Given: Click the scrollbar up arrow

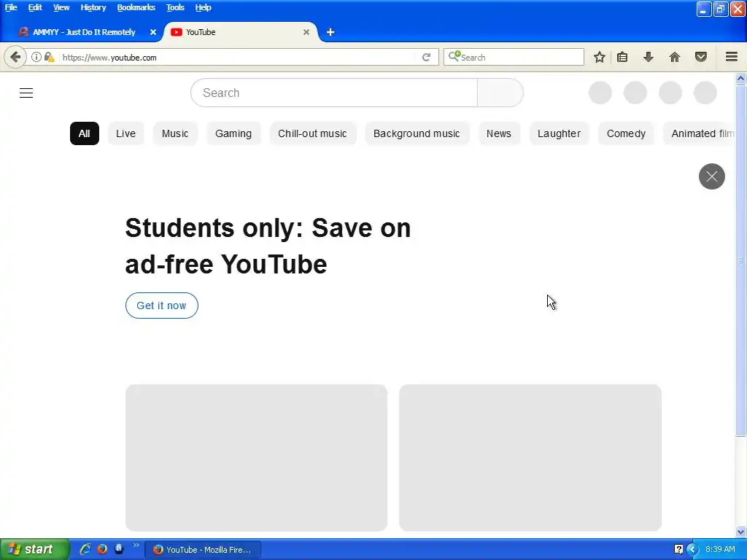Looking at the screenshot, I should (x=740, y=78).
